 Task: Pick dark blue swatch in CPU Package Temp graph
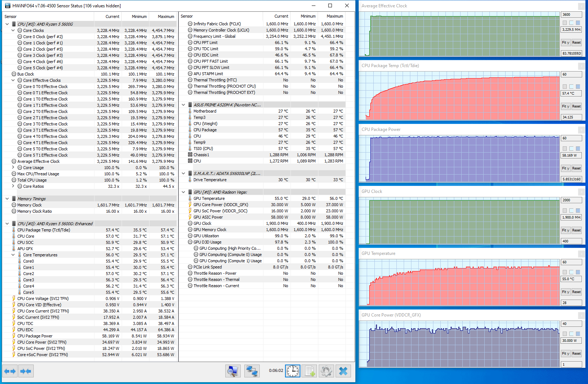coord(578,87)
